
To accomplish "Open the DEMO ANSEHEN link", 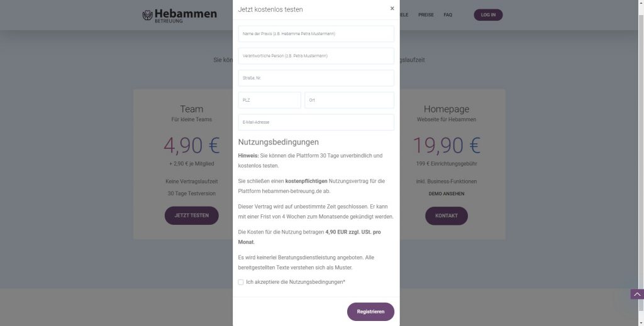I will [447, 193].
